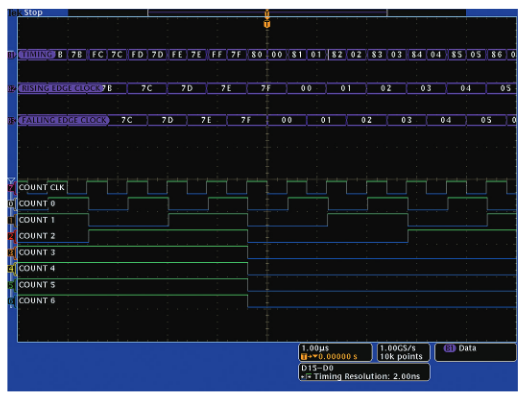
Task: Click 00 in the RISING EDGE CLOCK bus
Action: pyautogui.click(x=306, y=88)
